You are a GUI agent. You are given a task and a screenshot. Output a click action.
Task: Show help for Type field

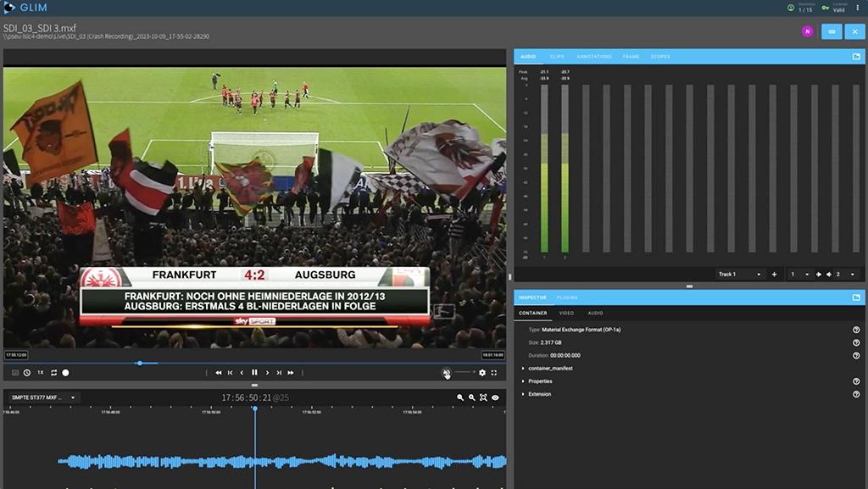click(856, 330)
